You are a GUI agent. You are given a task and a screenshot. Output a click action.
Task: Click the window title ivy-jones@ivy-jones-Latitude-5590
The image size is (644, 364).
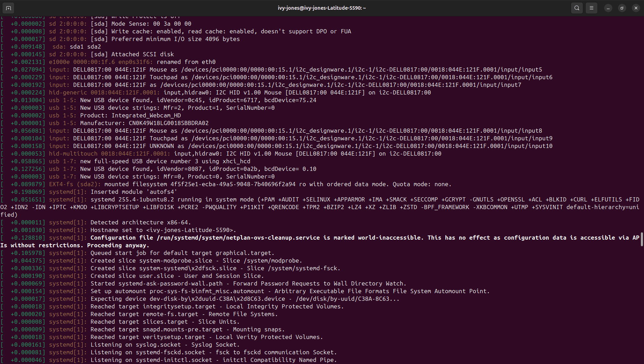[x=322, y=8]
